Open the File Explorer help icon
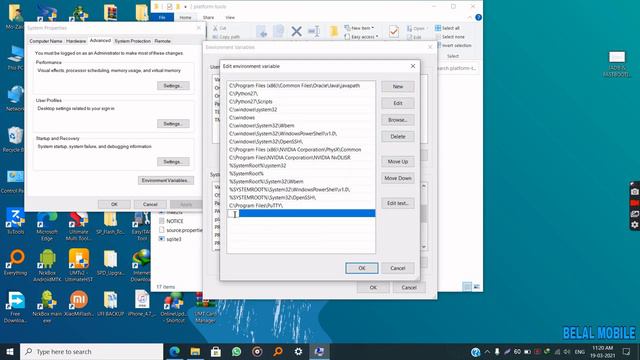Image resolution: width=640 pixels, height=360 pixels. (478, 18)
